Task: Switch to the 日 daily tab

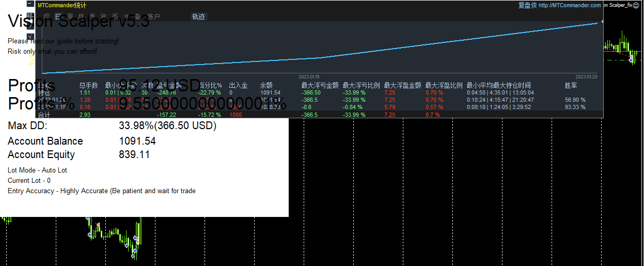Action: coord(58,17)
